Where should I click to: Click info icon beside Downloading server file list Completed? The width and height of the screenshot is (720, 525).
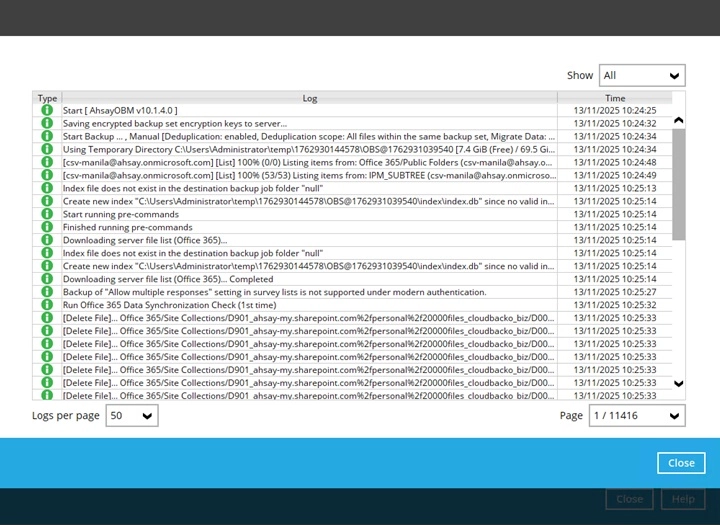[47, 279]
